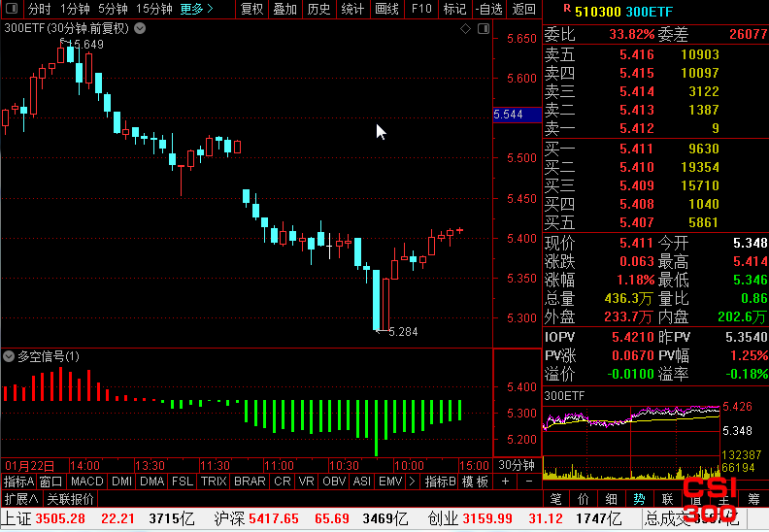The image size is (769, 532).
Task: Click the 30分钟 period label
Action: coord(517,465)
